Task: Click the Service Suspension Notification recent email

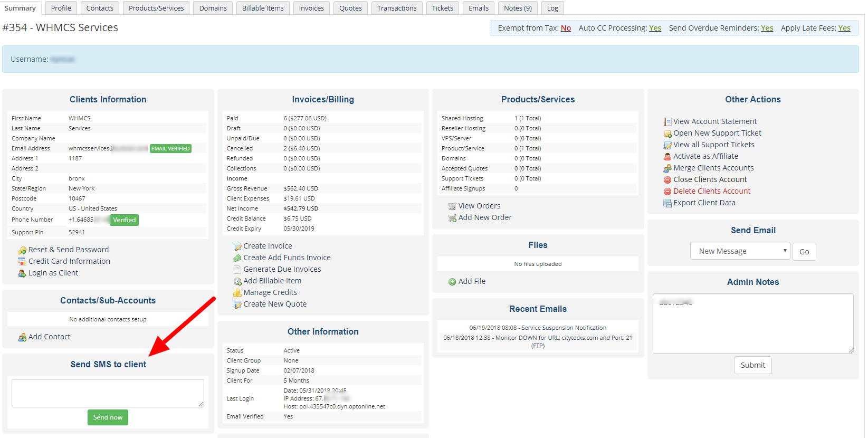Action: [538, 328]
